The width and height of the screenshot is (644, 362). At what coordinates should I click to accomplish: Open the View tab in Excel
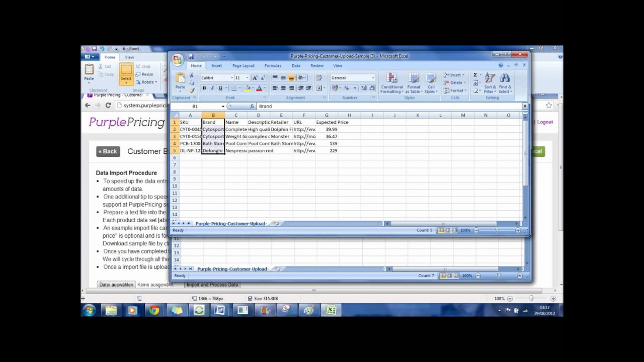pyautogui.click(x=338, y=66)
